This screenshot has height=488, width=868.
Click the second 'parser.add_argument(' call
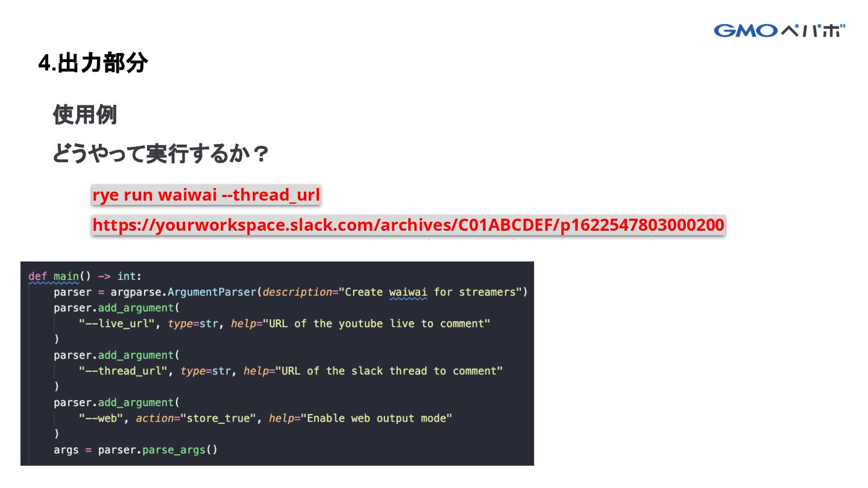coord(117,355)
